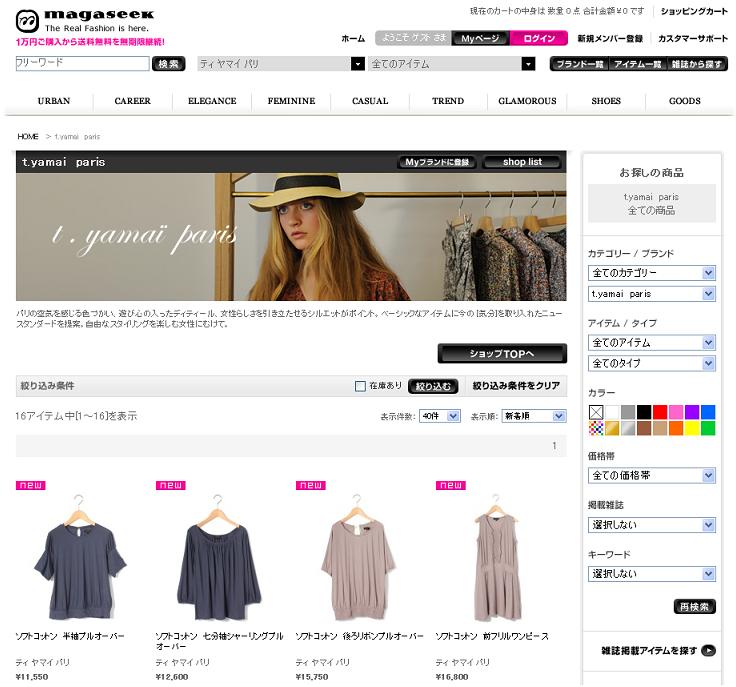Click the shop list button
This screenshot has width=736, height=687.
522,162
